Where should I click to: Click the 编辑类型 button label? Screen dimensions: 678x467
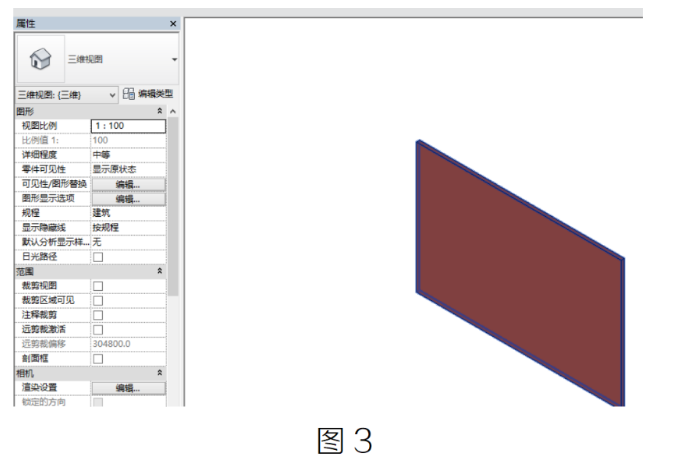point(155,94)
